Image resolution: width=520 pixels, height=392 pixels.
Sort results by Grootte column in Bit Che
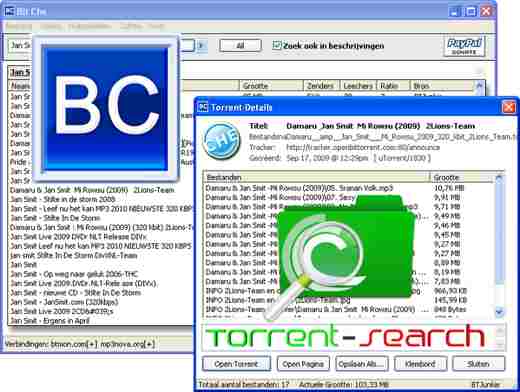[271, 86]
